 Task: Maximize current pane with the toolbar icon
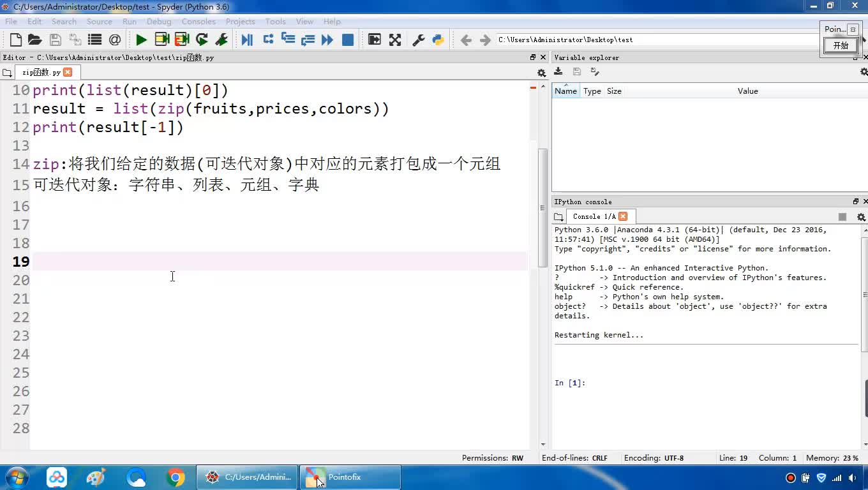[375, 40]
